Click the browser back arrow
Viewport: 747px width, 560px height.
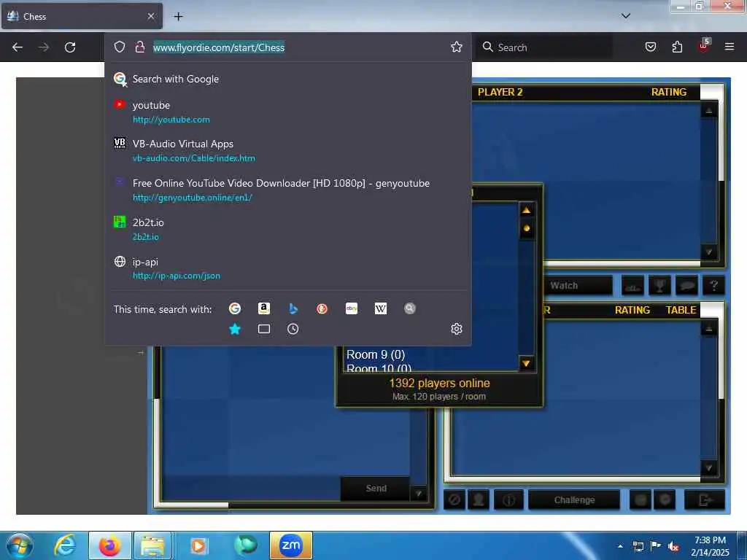[18, 47]
